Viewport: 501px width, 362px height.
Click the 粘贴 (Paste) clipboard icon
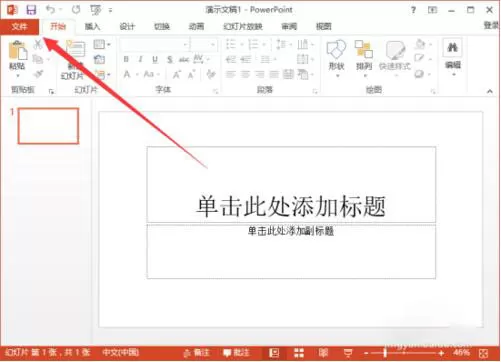click(x=18, y=51)
